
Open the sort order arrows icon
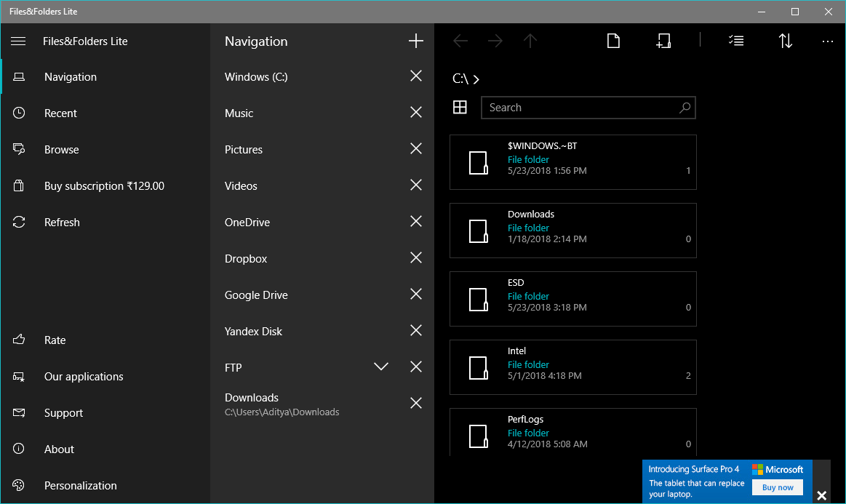(785, 41)
